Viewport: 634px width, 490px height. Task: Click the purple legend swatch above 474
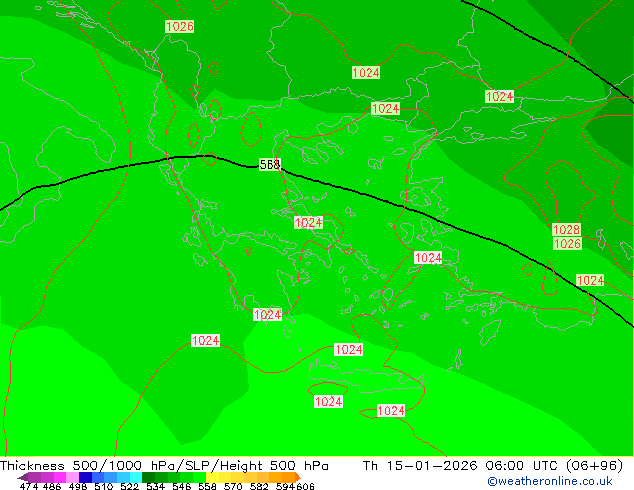34,477
